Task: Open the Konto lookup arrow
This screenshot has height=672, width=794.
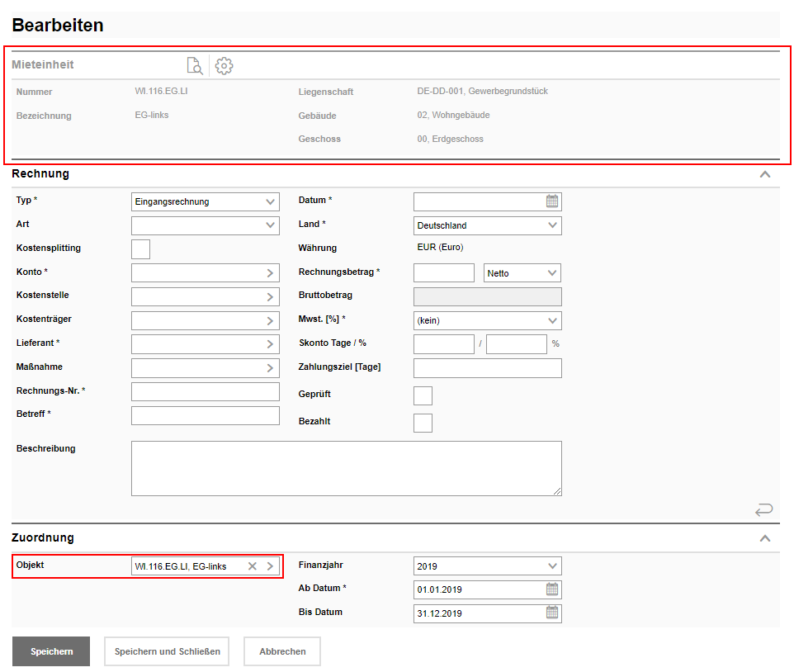Action: coord(271,273)
